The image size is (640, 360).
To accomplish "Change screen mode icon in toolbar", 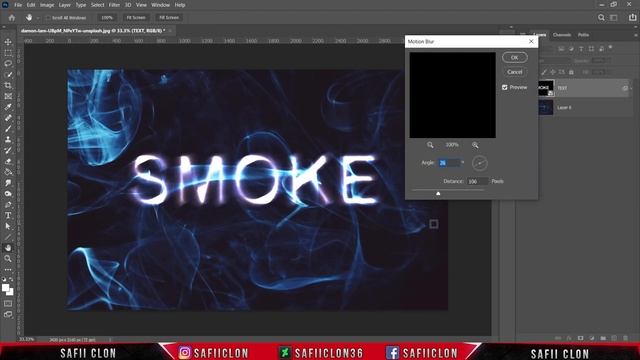I will point(8,314).
